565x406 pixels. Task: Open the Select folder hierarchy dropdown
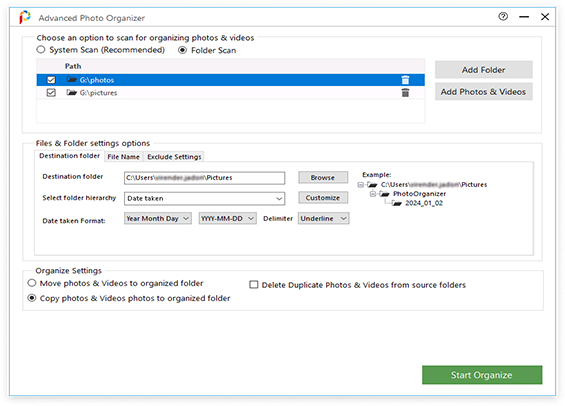[204, 198]
